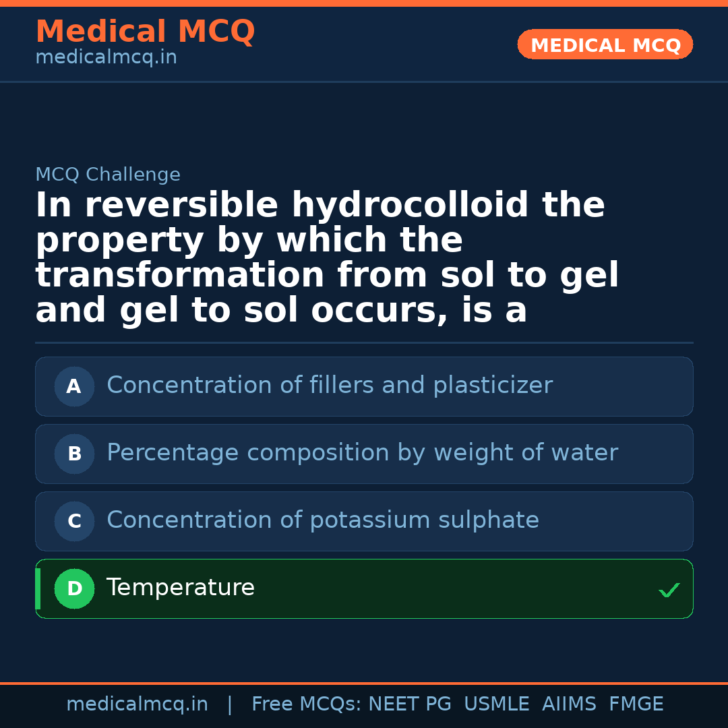Click the green D circle icon
The height and width of the screenshot is (728, 728).
74,588
